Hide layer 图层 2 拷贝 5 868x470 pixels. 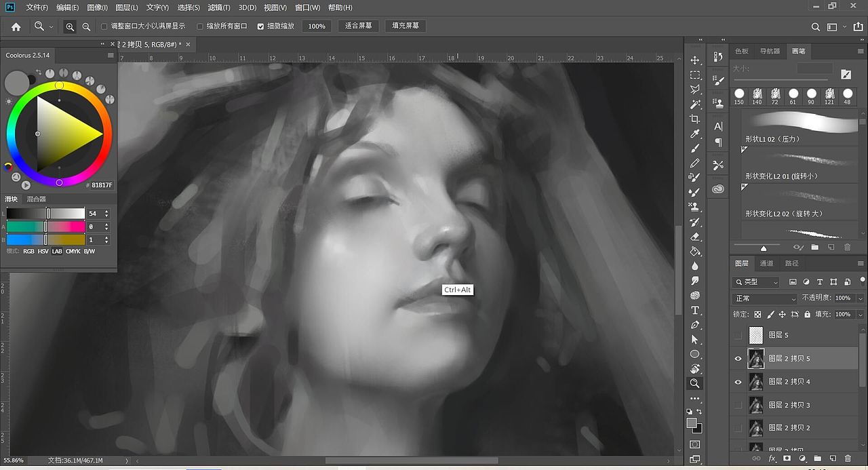coord(738,359)
